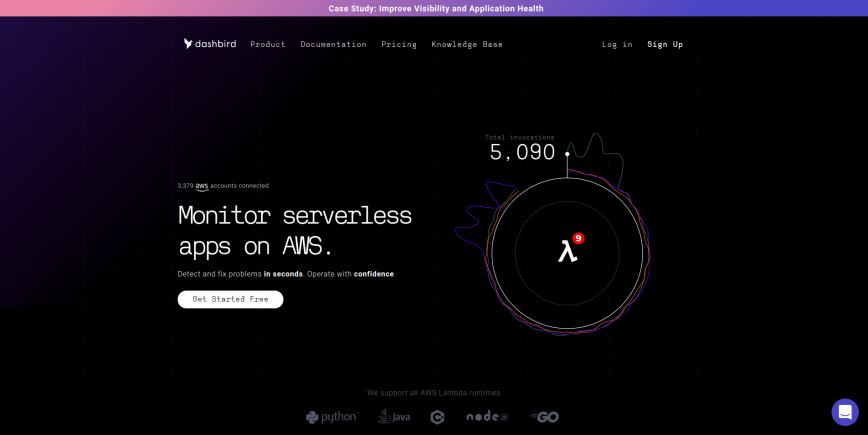Click 'Monitor serverless apps on AWS.' headline
Viewport: 868px width, 435px height.
click(294, 231)
